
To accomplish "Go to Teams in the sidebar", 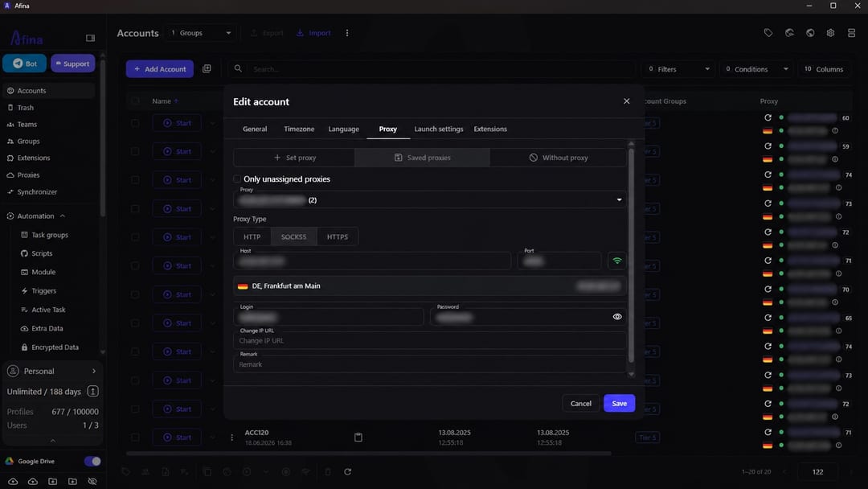I will tap(27, 124).
